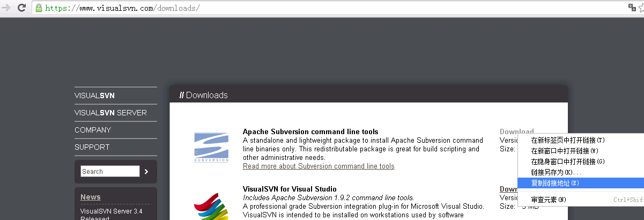Click Download link for VisualSVN for Visual Studio
644x220 pixels.
509,189
